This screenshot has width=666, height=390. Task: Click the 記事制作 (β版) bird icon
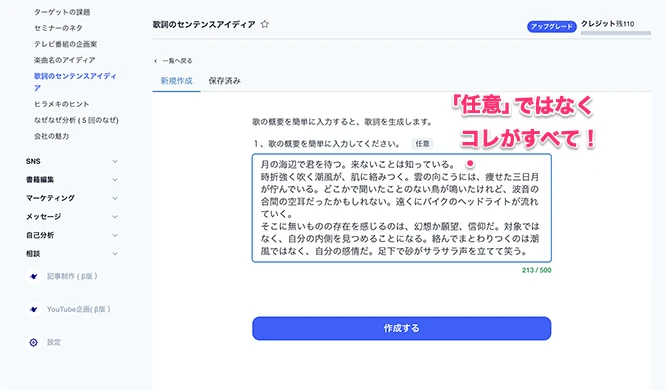coord(34,276)
